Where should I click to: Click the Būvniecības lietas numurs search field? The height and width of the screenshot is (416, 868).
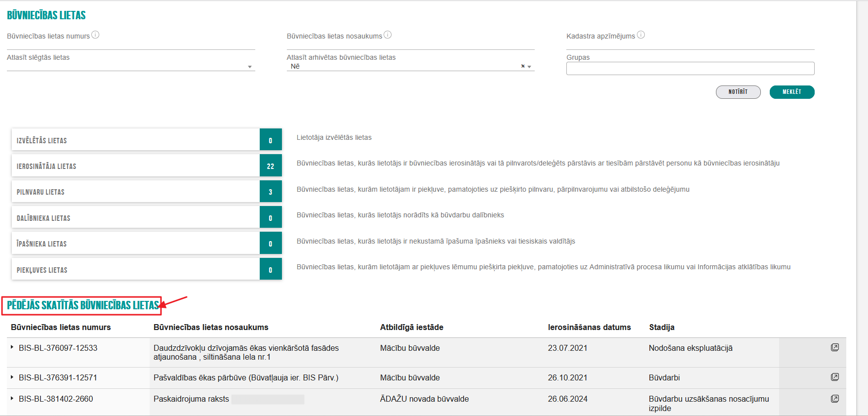[x=131, y=44]
